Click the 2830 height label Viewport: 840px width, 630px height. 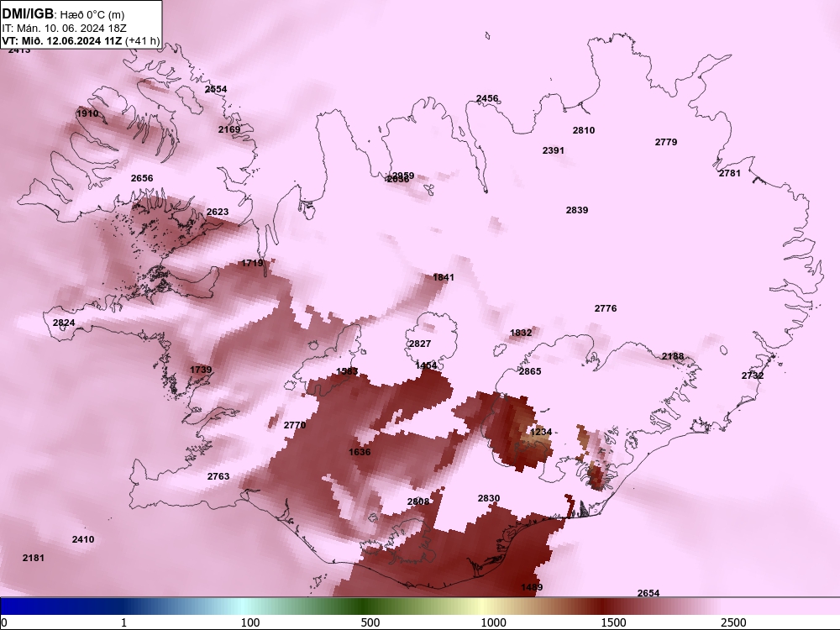489,498
